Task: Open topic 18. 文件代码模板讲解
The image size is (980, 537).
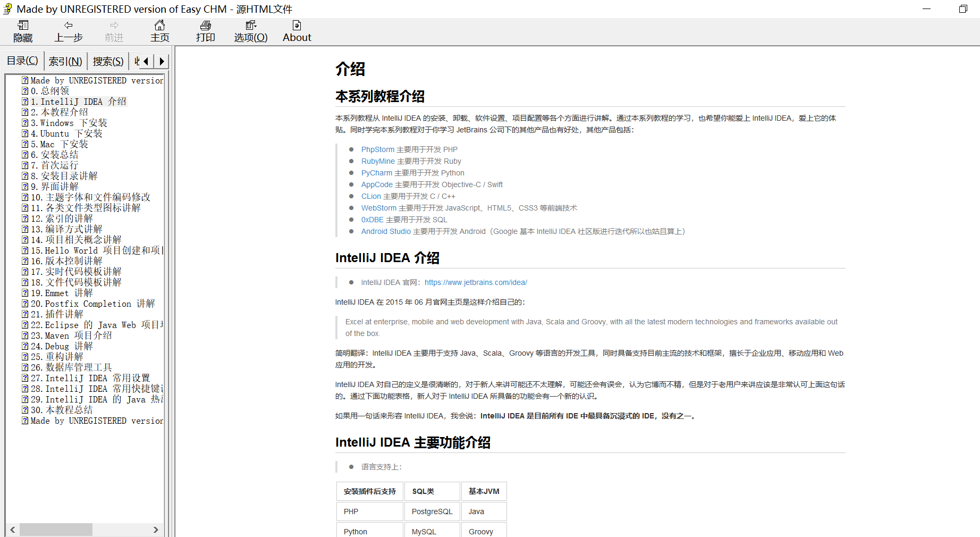Action: pyautogui.click(x=76, y=282)
